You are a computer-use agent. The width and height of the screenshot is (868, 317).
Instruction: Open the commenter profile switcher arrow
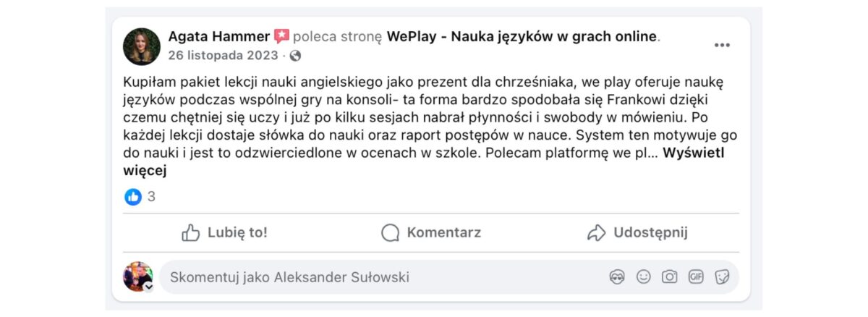[x=148, y=286]
